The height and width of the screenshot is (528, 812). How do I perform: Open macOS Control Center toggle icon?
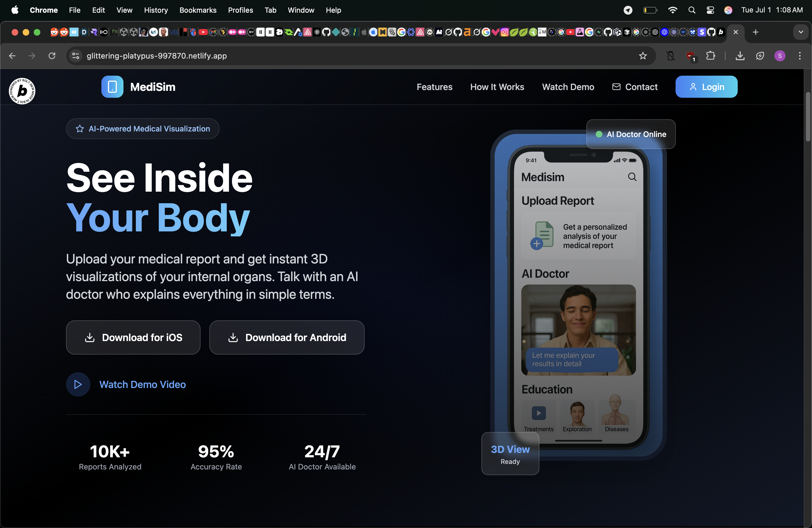point(710,10)
